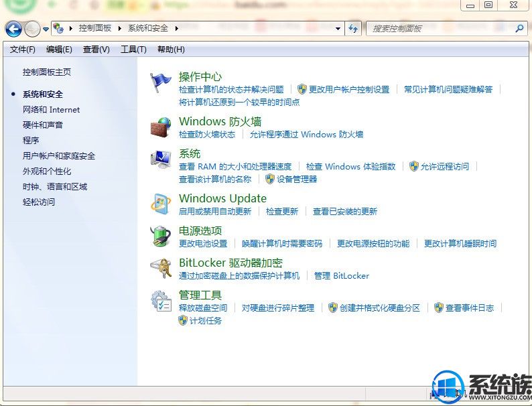The image size is (532, 406).
Task: Open the 电源选项 heading link
Action: [x=200, y=230]
